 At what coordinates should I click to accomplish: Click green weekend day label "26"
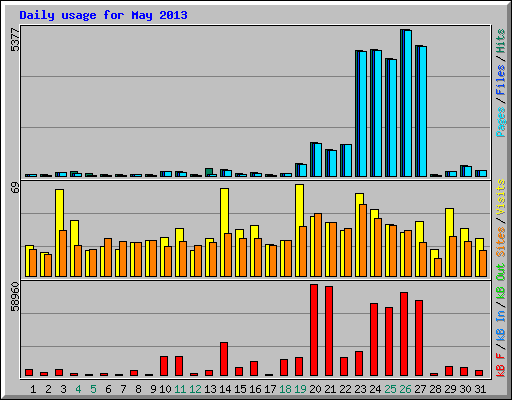point(405,389)
